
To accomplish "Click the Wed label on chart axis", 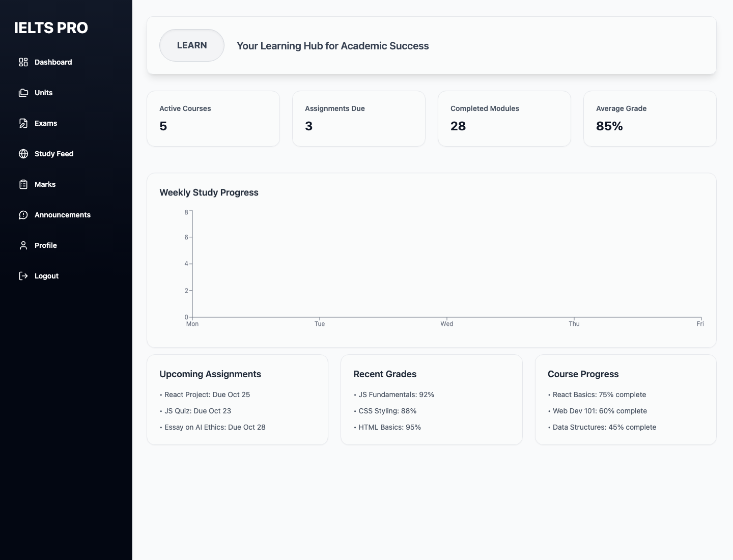I will click(447, 324).
